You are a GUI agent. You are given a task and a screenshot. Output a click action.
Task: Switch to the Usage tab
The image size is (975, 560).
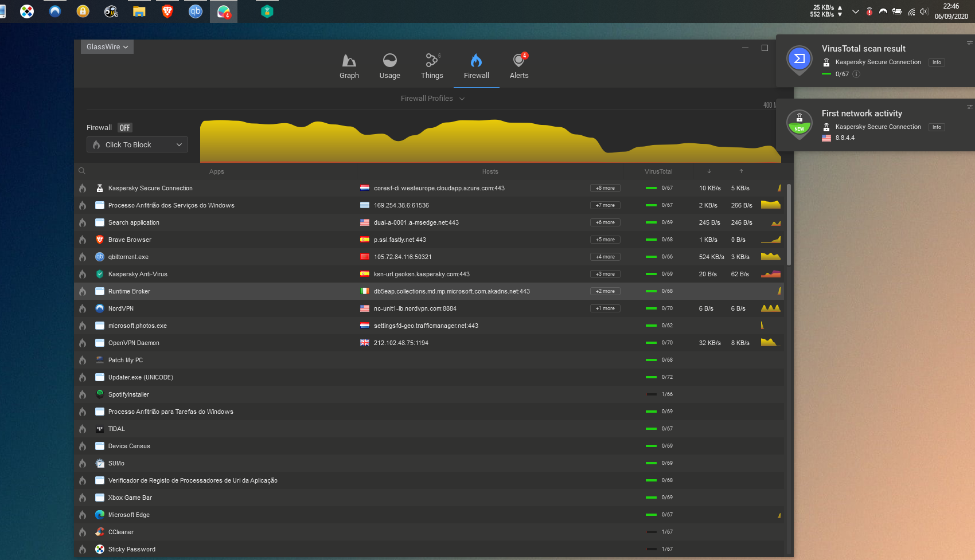pyautogui.click(x=389, y=66)
